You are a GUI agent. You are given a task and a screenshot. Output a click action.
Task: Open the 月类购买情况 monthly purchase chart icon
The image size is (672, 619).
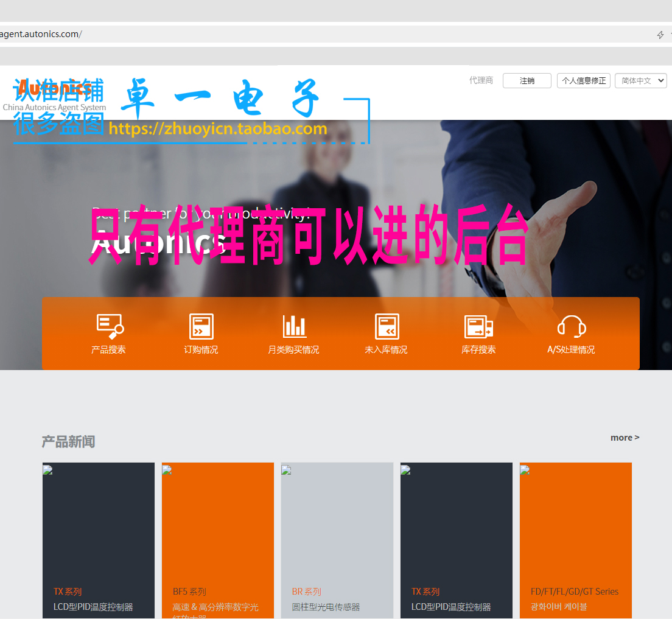coord(293,327)
